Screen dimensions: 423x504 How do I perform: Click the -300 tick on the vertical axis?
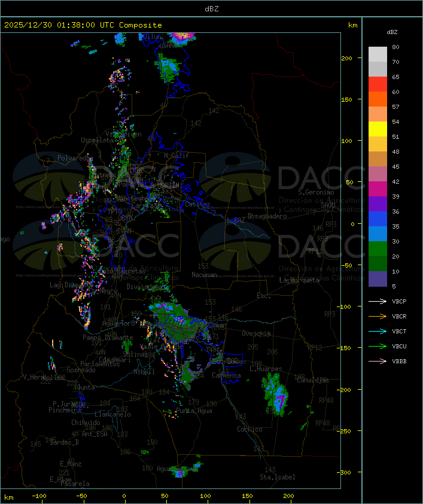pyautogui.click(x=344, y=472)
